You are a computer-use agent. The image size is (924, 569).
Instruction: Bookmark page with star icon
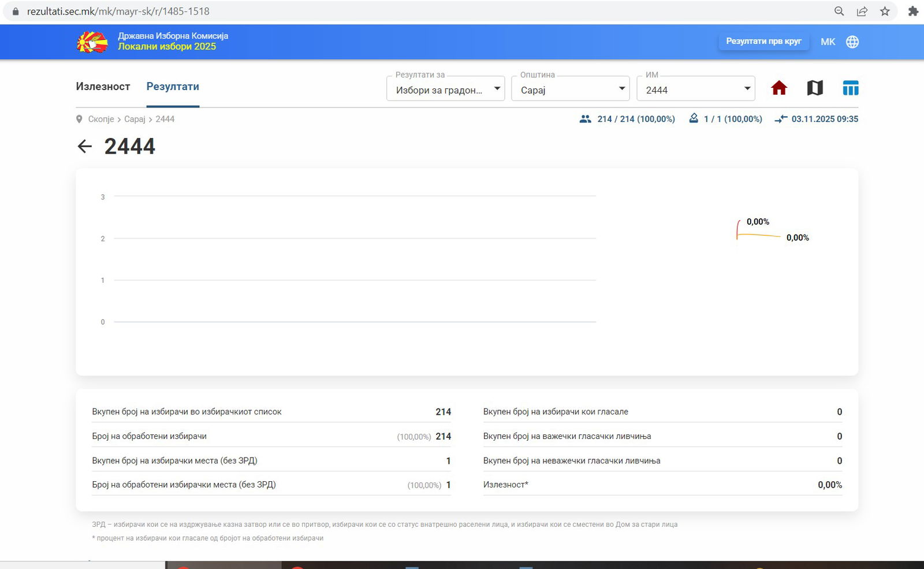[x=885, y=11]
